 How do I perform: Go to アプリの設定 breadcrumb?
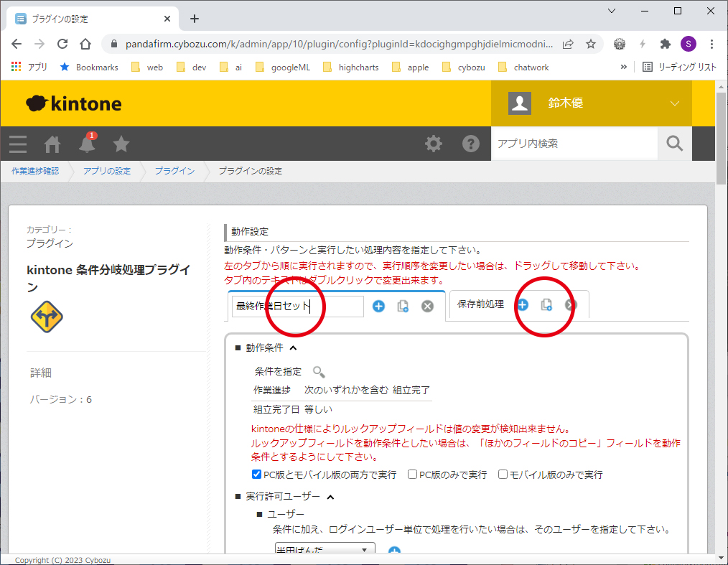107,171
